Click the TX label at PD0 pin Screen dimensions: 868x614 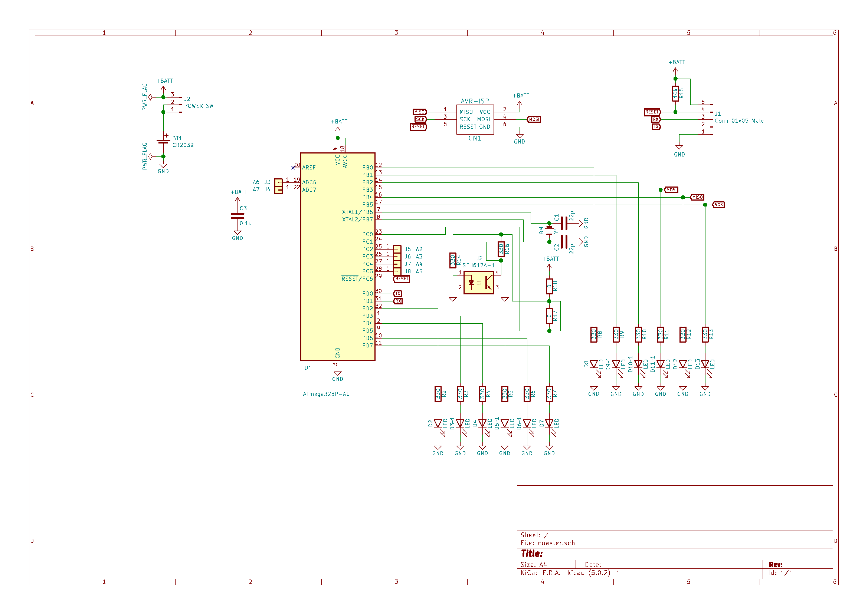coord(398,294)
